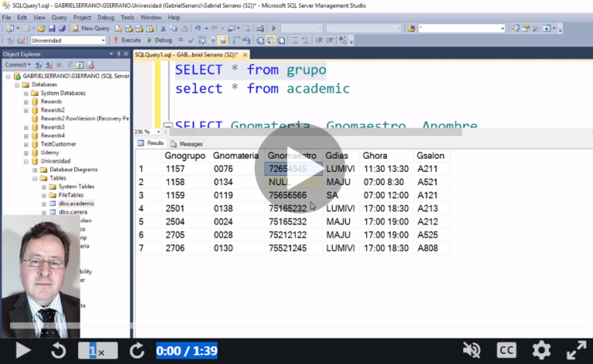Click the Open File folder icon
Screen dimensions: 593x364
coord(41,29)
